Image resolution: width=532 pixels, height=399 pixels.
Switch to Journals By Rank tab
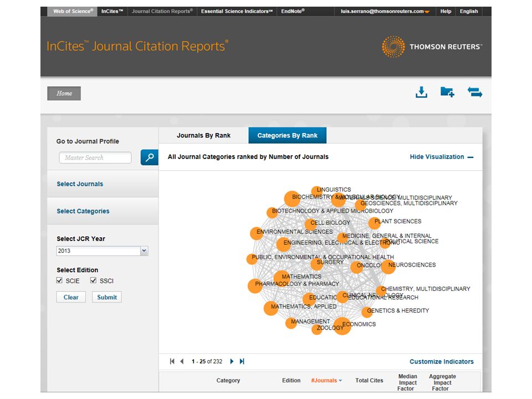coord(203,135)
